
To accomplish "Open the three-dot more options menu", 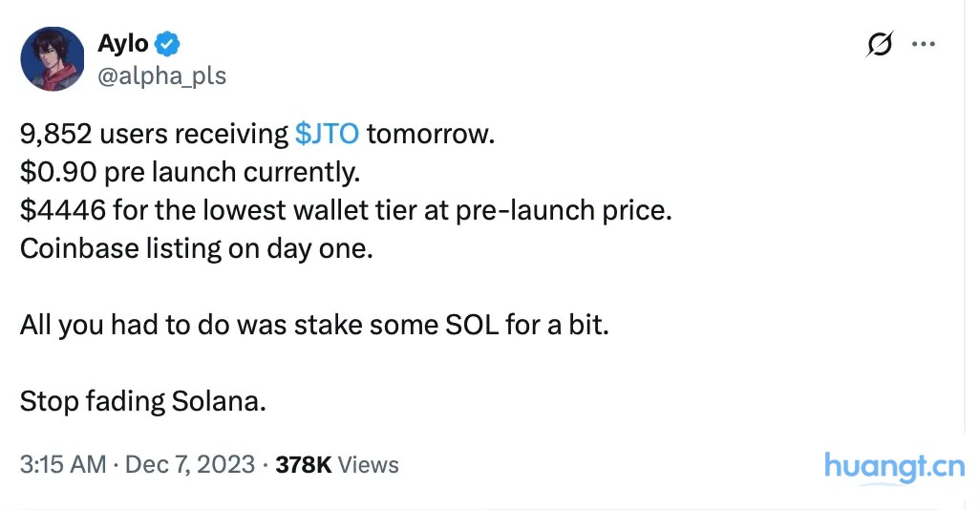I will pyautogui.click(x=923, y=44).
